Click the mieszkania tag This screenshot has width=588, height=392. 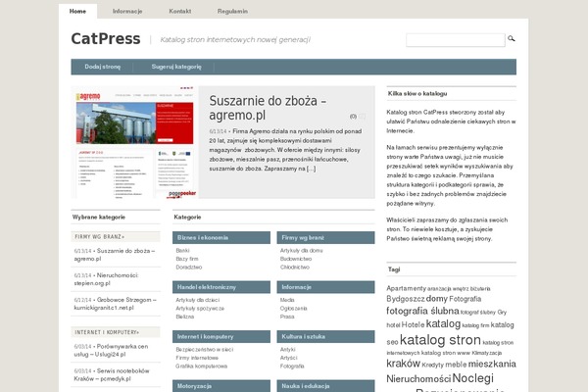coord(492,364)
